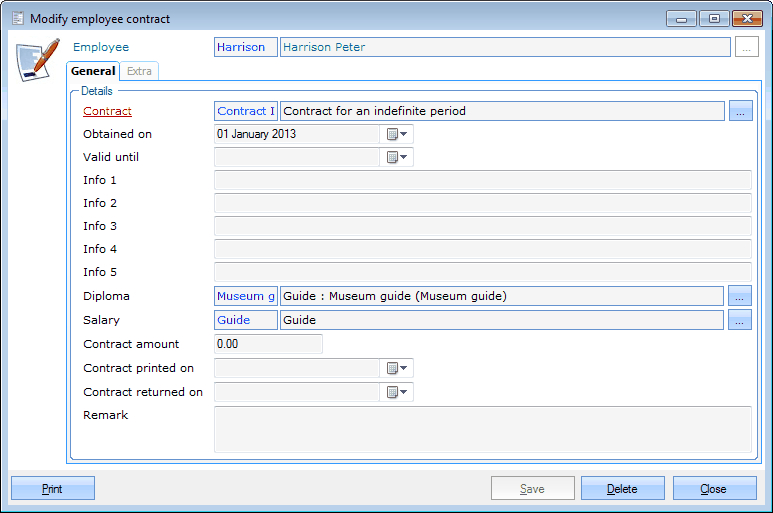Click the Close button at bottom
773x513 pixels.
714,489
